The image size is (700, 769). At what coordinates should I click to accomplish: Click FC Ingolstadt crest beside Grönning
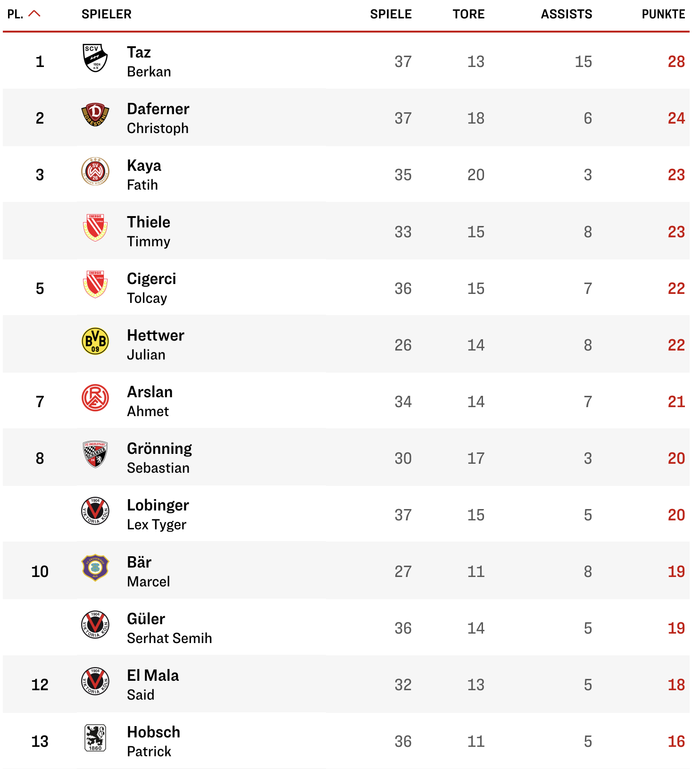(95, 454)
